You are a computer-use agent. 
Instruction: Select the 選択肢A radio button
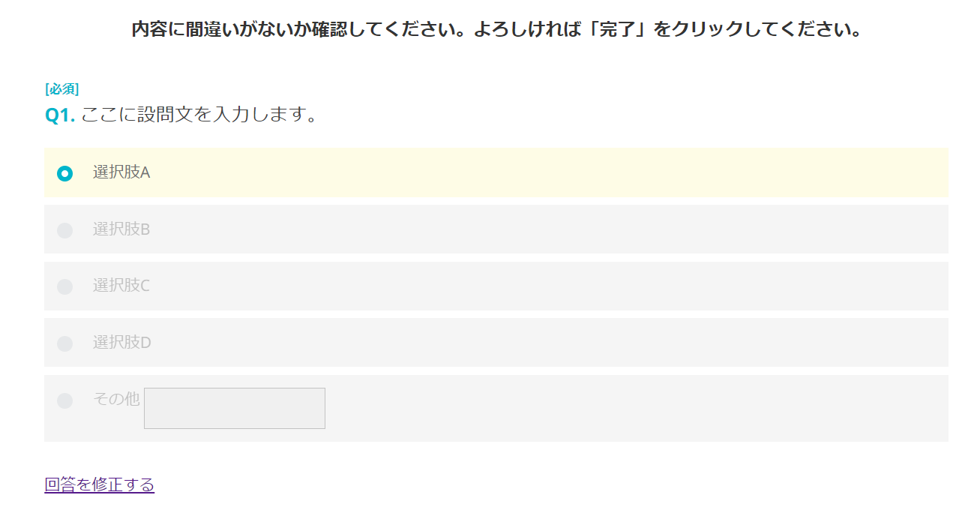65,173
